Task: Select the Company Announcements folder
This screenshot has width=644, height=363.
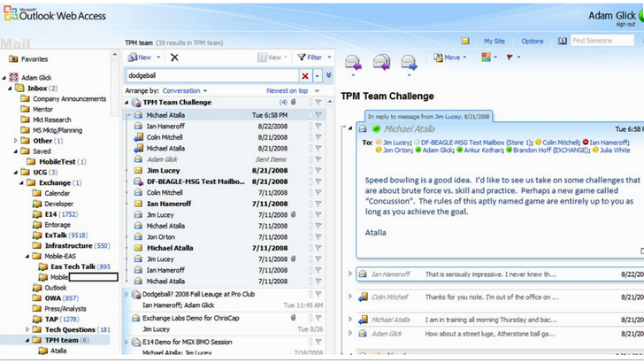Action: (69, 98)
